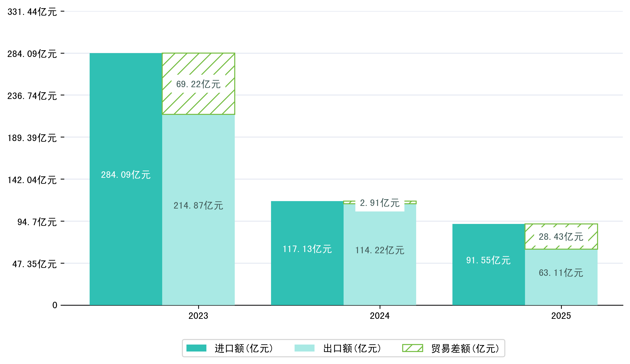Click the 2.91亿元 trade gap label
Screen dimensions: 630x364
379,203
